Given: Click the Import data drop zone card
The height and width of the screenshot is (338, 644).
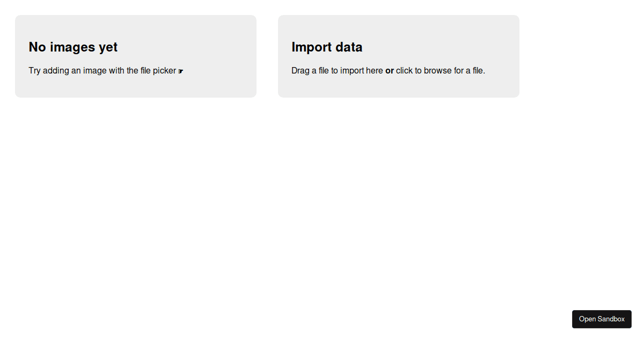Looking at the screenshot, I should [x=399, y=56].
